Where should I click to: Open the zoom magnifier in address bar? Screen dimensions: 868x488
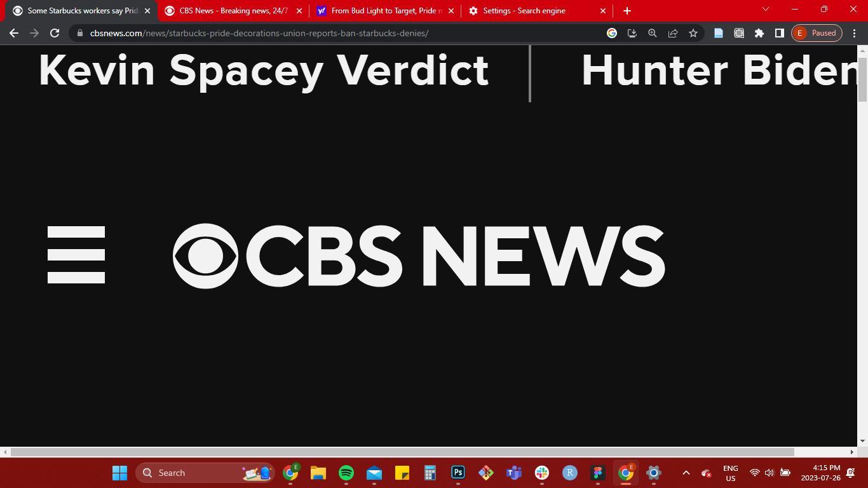click(653, 33)
